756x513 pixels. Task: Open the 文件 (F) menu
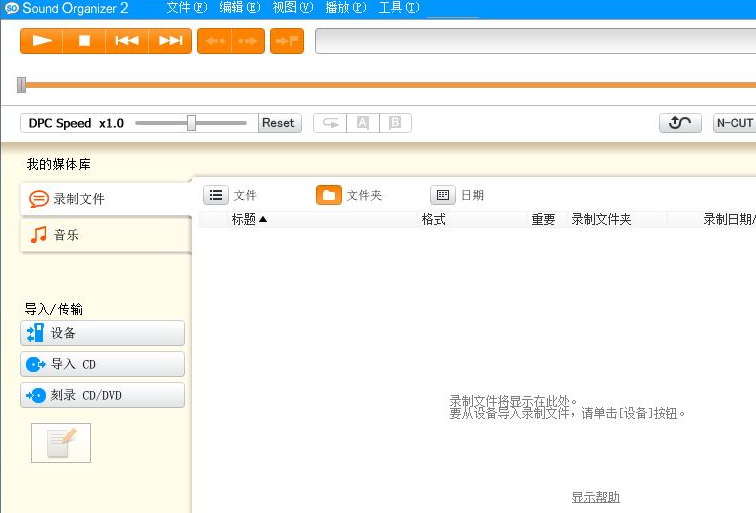187,8
